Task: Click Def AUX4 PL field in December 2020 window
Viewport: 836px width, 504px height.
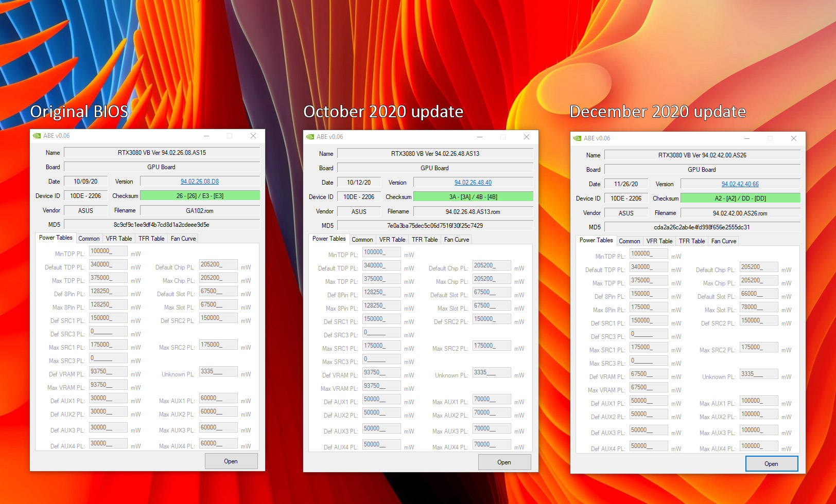Action: [649, 446]
